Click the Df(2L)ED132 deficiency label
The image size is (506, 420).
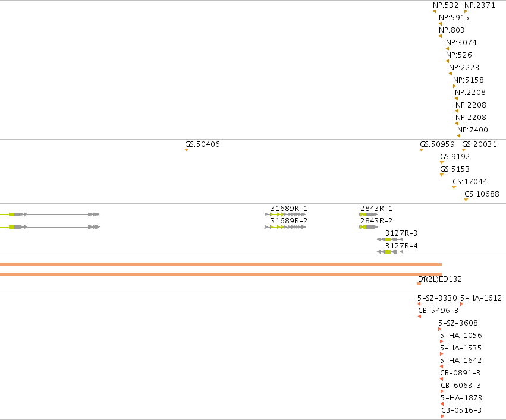point(440,279)
